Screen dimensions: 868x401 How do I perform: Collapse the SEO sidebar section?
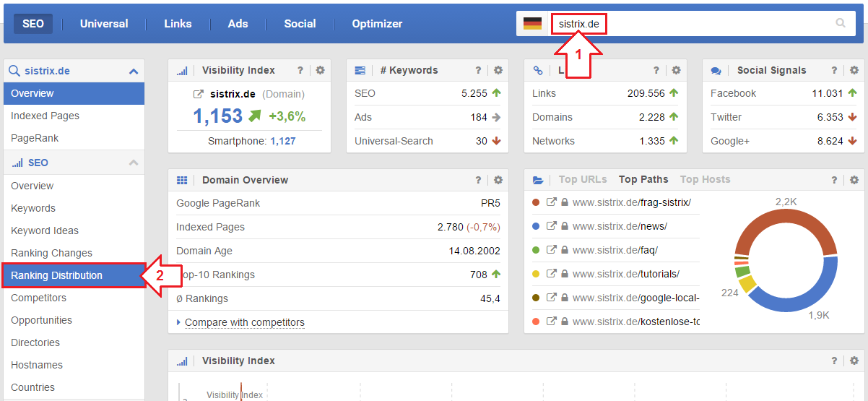point(133,163)
